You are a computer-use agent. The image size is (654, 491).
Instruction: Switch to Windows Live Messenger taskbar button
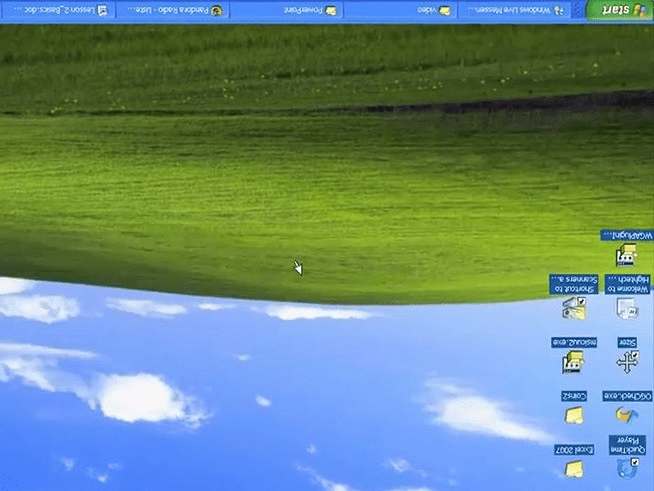tap(515, 10)
